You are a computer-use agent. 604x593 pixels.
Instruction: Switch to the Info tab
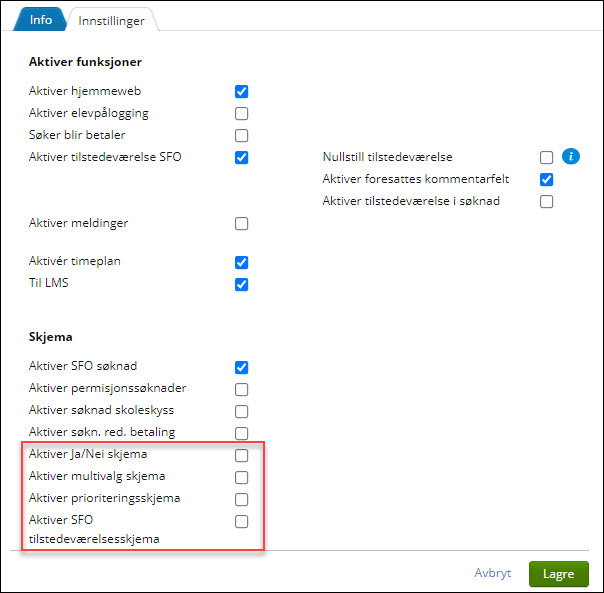41,19
